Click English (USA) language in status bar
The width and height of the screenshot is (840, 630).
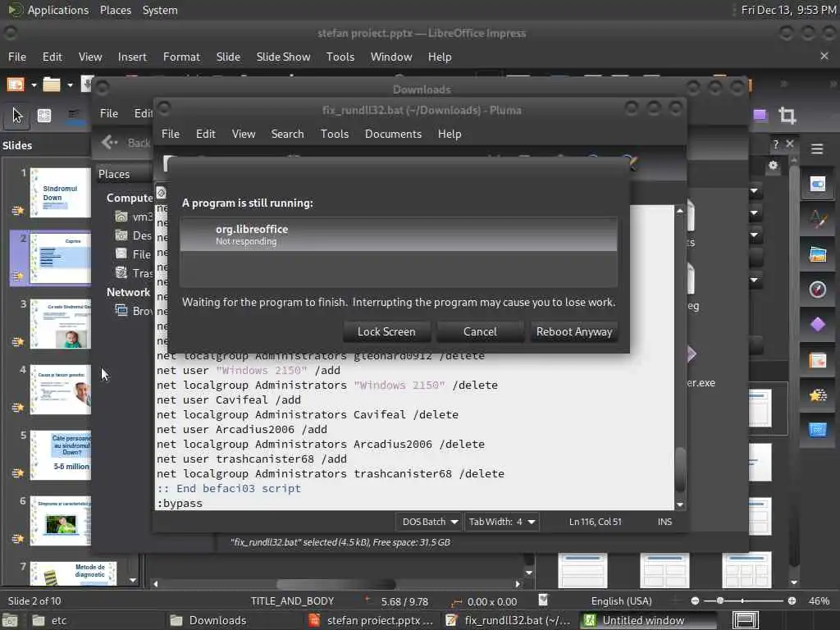[622, 601]
